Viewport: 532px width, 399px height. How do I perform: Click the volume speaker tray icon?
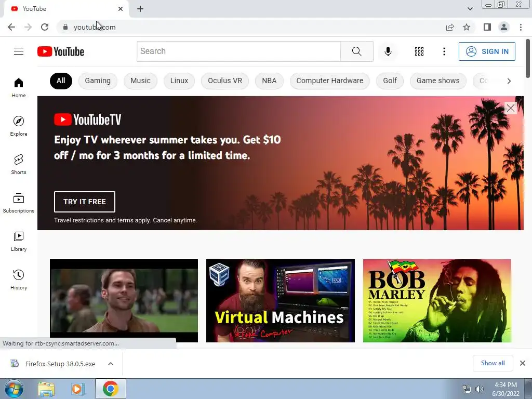click(479, 389)
